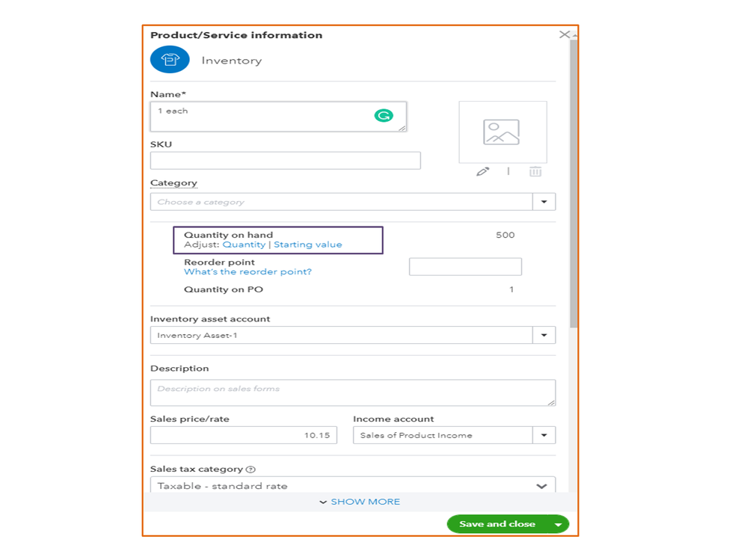The image size is (747, 560).
Task: Click the Sales price/rate field
Action: tap(243, 435)
